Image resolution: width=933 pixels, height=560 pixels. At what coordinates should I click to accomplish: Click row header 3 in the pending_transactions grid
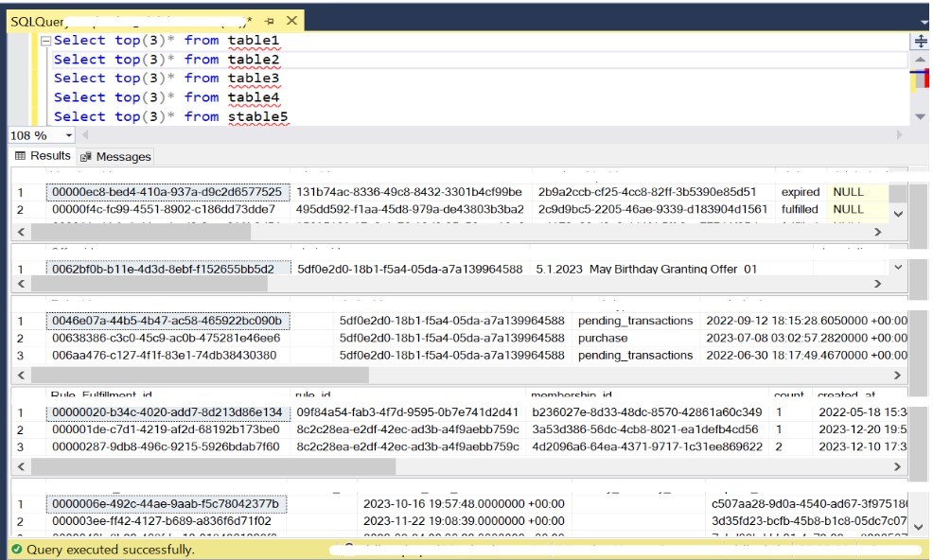click(21, 356)
